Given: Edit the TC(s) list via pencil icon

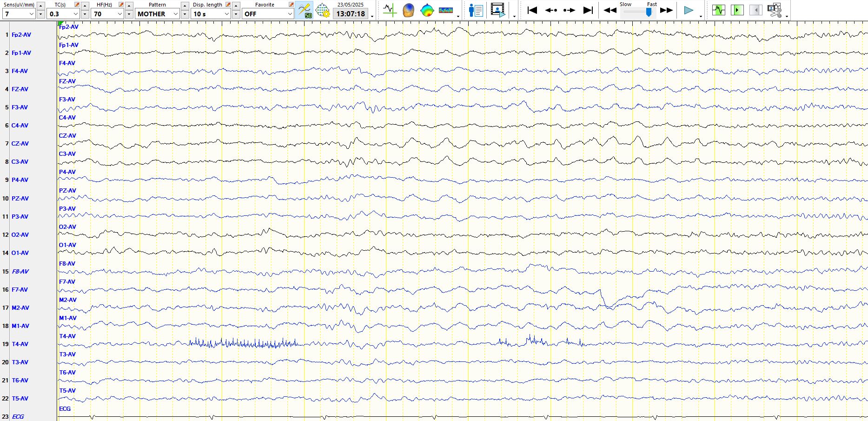Looking at the screenshot, I should (77, 5).
